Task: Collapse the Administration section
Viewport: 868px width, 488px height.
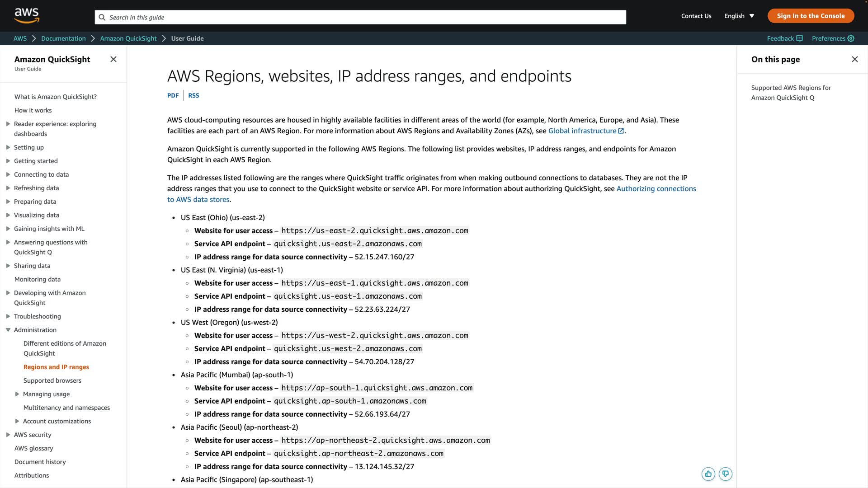Action: [x=8, y=330]
